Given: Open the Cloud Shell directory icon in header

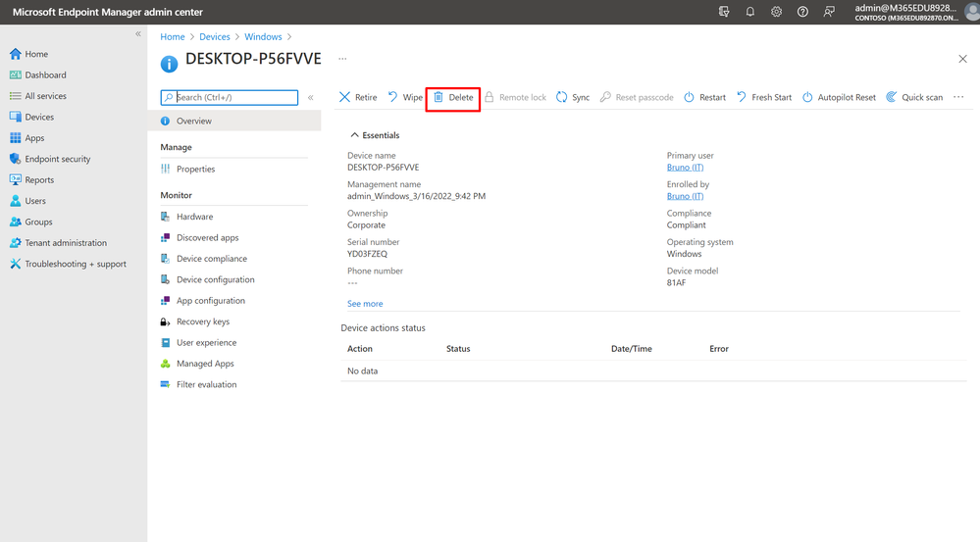Looking at the screenshot, I should (x=724, y=12).
